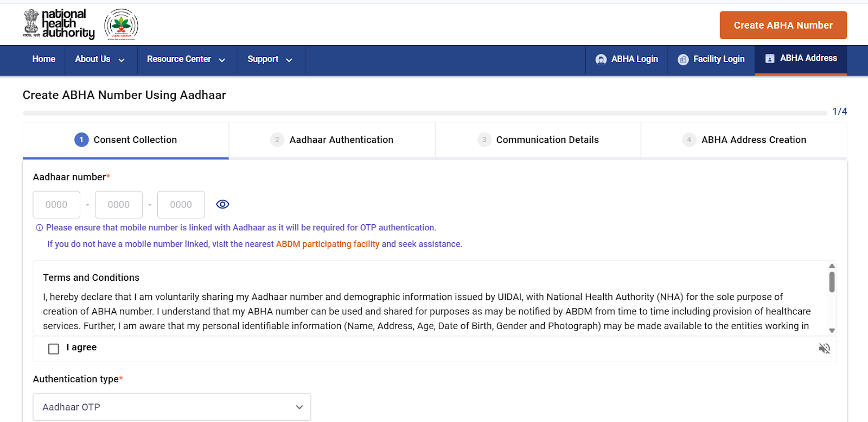Viewport: 868px width, 422px height.
Task: Click the National Health Authority logo
Action: [59, 24]
